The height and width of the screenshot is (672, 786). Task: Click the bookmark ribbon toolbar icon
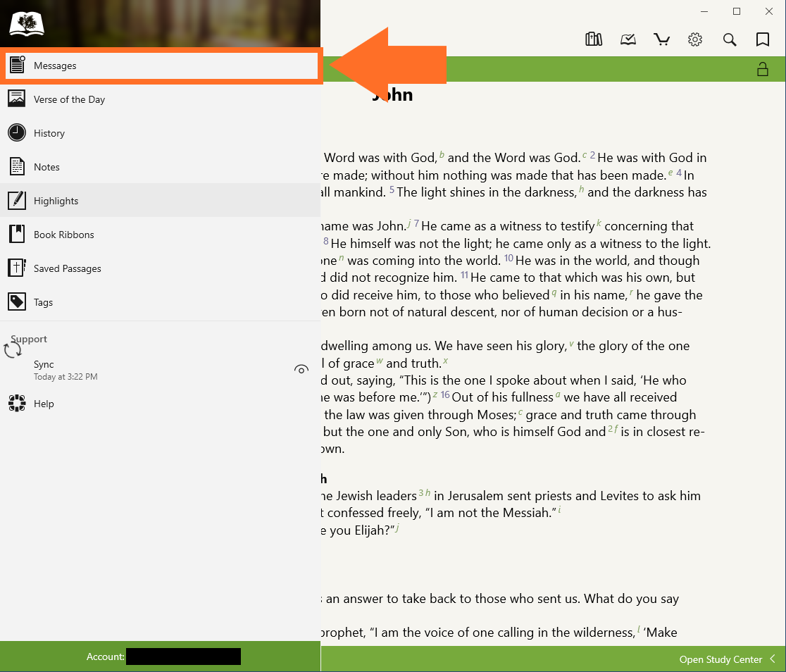[x=763, y=39]
